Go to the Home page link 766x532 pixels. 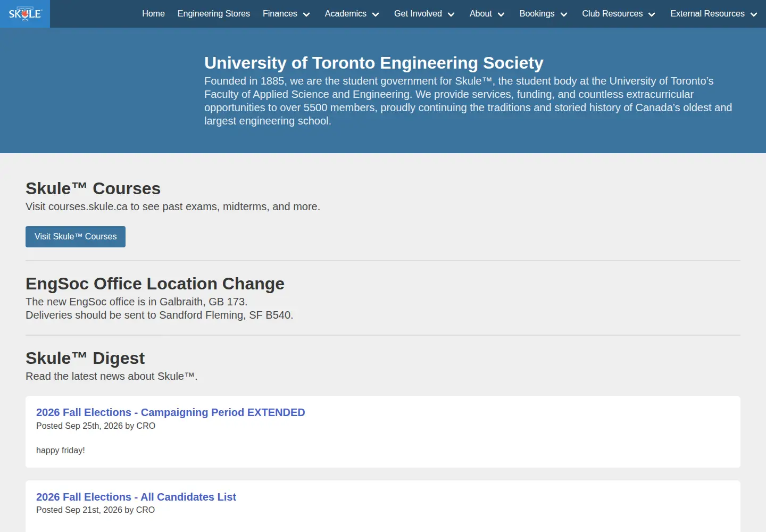(x=153, y=14)
